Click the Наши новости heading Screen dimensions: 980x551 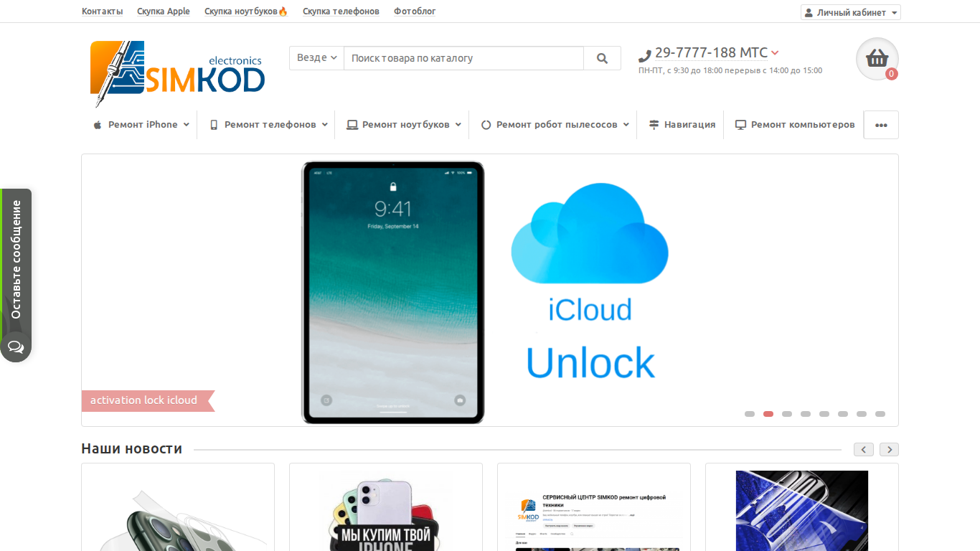pos(132,449)
